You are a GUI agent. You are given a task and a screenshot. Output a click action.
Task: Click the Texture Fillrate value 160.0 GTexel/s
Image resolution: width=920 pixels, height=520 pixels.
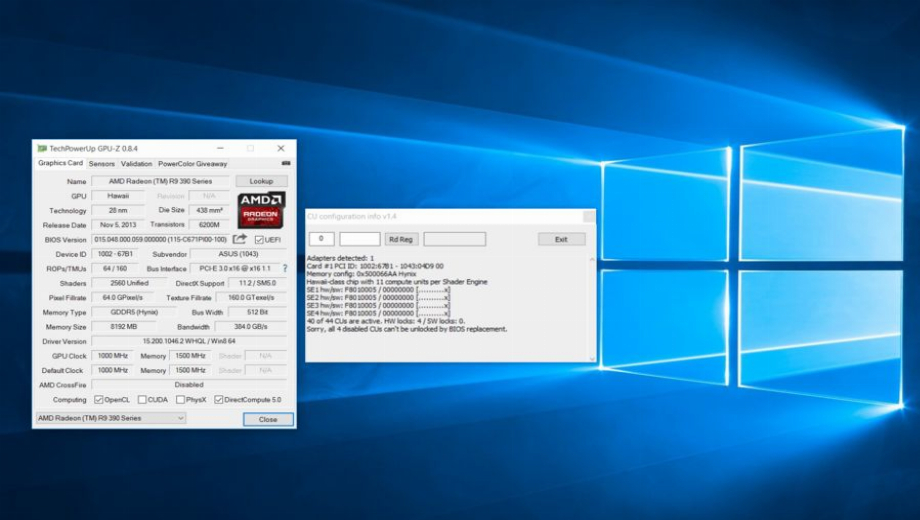pyautogui.click(x=251, y=298)
